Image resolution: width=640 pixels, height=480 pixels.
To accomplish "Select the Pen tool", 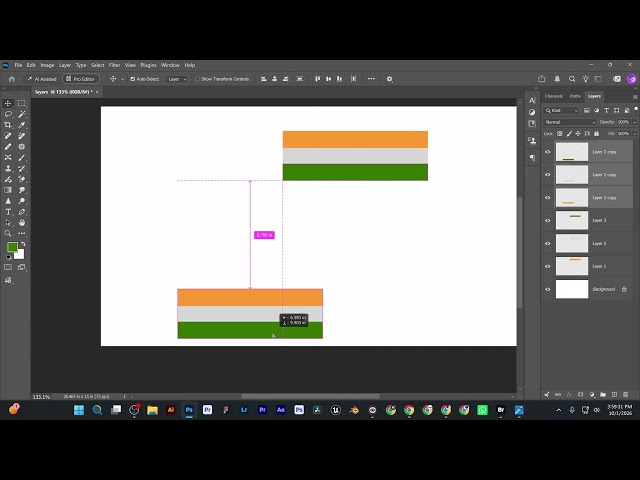I will click(22, 212).
